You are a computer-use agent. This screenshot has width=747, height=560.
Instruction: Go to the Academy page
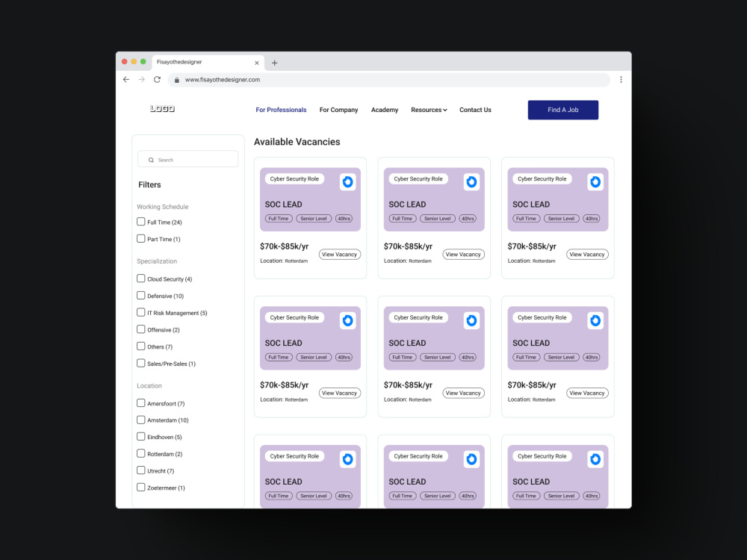[385, 110]
